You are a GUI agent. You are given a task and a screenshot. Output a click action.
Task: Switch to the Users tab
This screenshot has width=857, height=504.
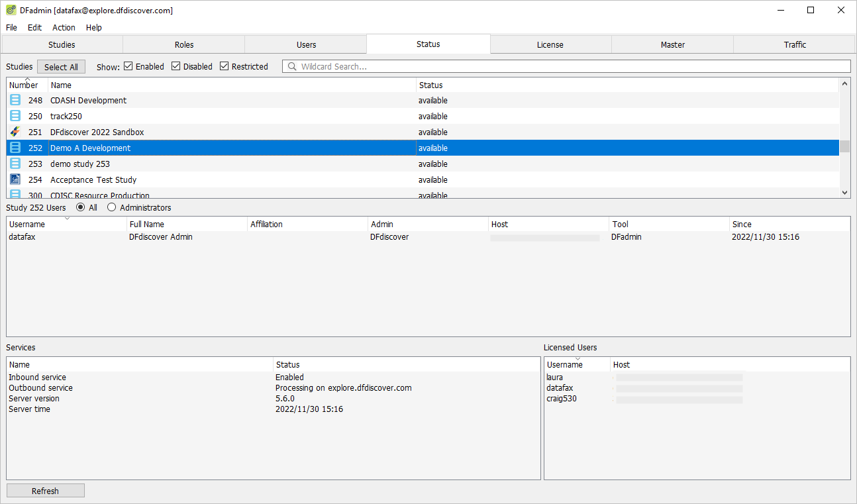click(306, 44)
